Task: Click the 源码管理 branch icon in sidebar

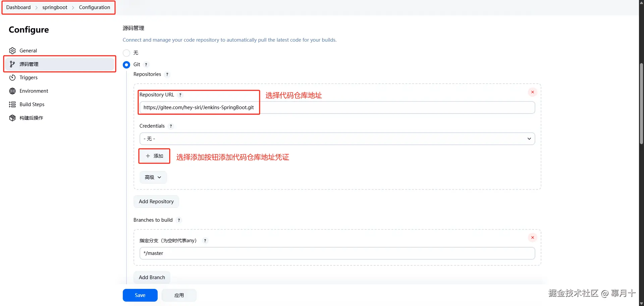Action: [x=12, y=64]
